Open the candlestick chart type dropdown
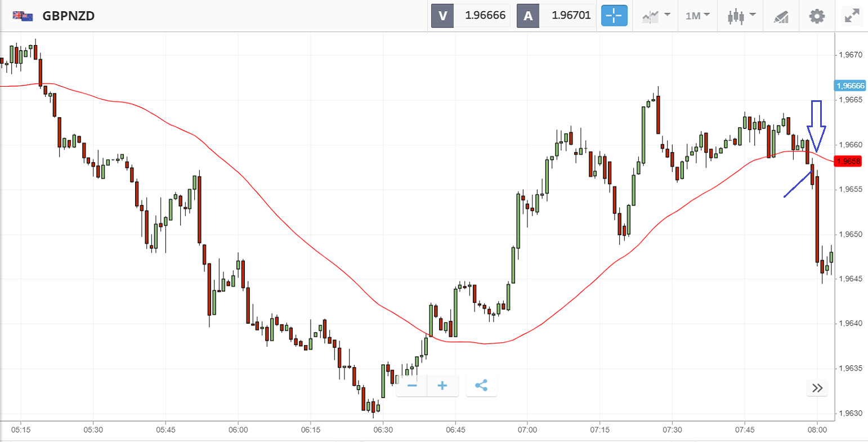The image size is (868, 442). [x=741, y=16]
